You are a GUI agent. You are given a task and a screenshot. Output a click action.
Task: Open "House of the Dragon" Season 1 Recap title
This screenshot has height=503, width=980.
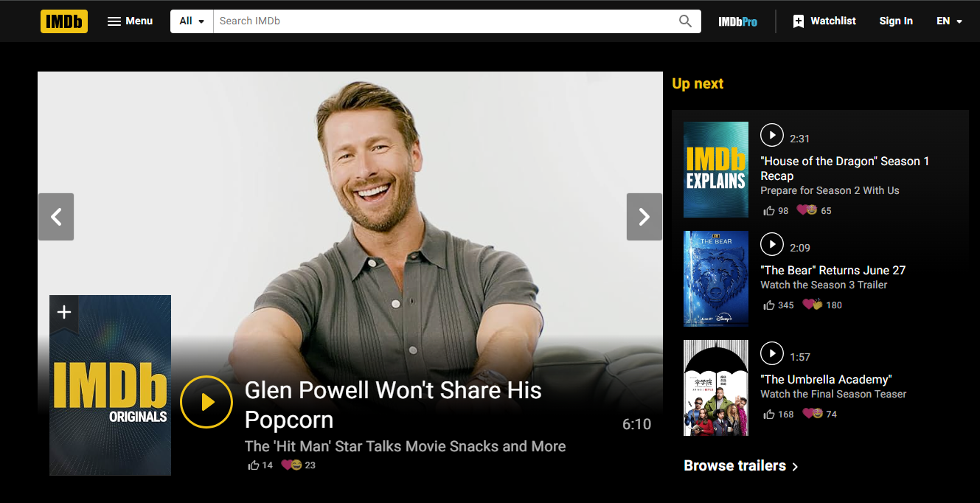point(845,169)
